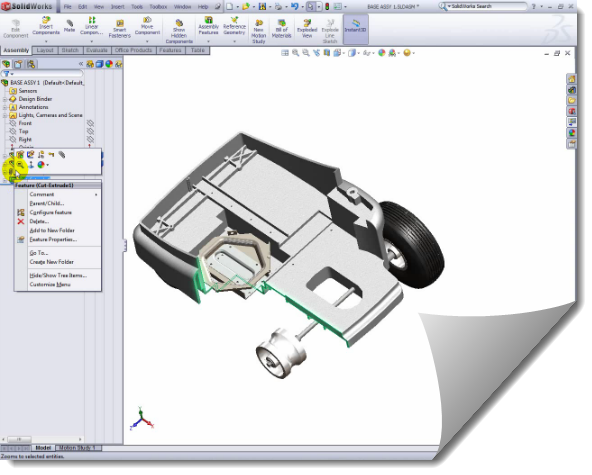Click the tree panel horizontal scrollbar
The image size is (592, 475).
coord(42,439)
